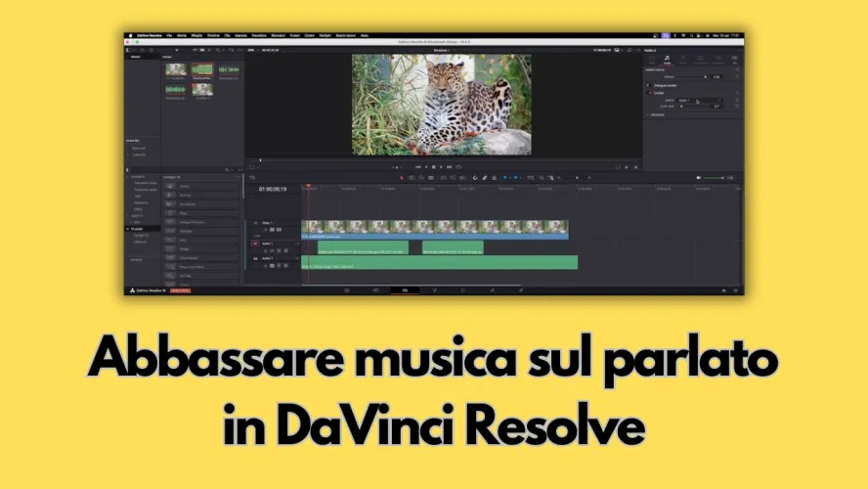The height and width of the screenshot is (489, 868).
Task: Click the Stop button under the viewer
Action: pos(433,166)
